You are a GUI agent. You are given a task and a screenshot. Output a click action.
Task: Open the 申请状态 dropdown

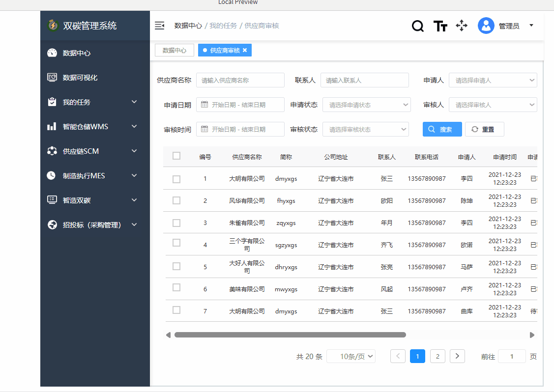point(366,104)
